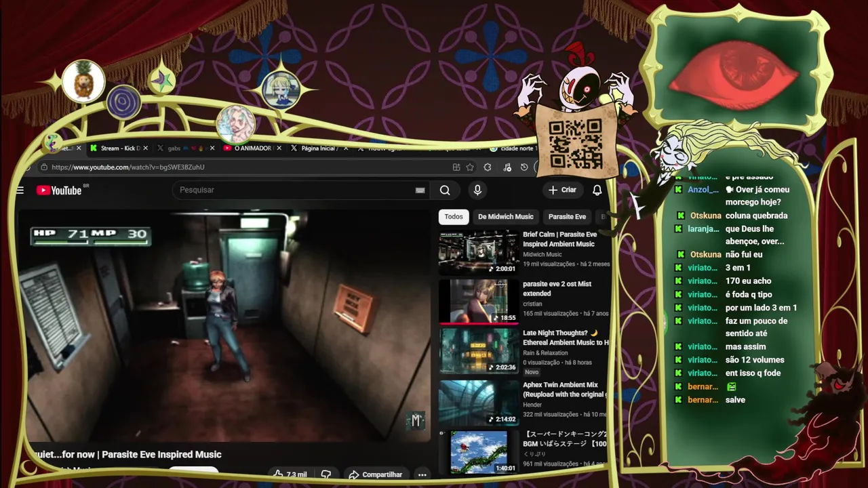The height and width of the screenshot is (488, 868).
Task: Open parasite eve 2 ost Mist thumbnail
Action: click(478, 301)
